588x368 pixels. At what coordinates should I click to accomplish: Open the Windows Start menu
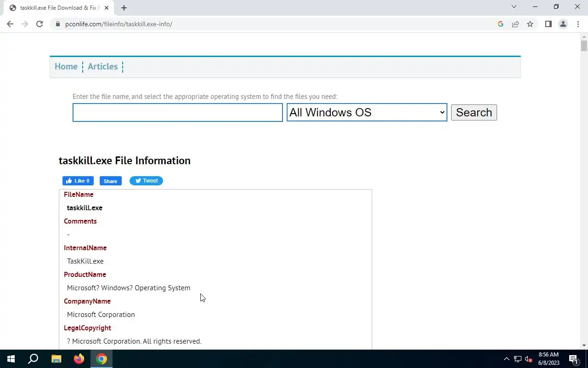[11, 359]
